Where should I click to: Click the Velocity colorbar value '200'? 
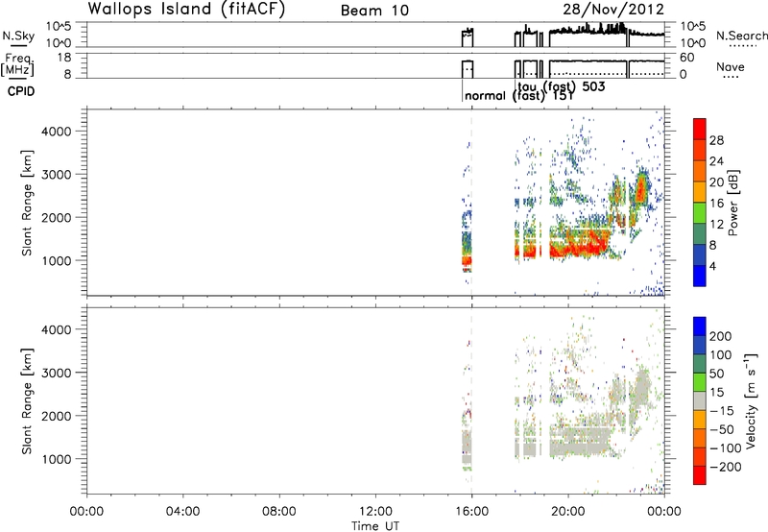coord(720,336)
